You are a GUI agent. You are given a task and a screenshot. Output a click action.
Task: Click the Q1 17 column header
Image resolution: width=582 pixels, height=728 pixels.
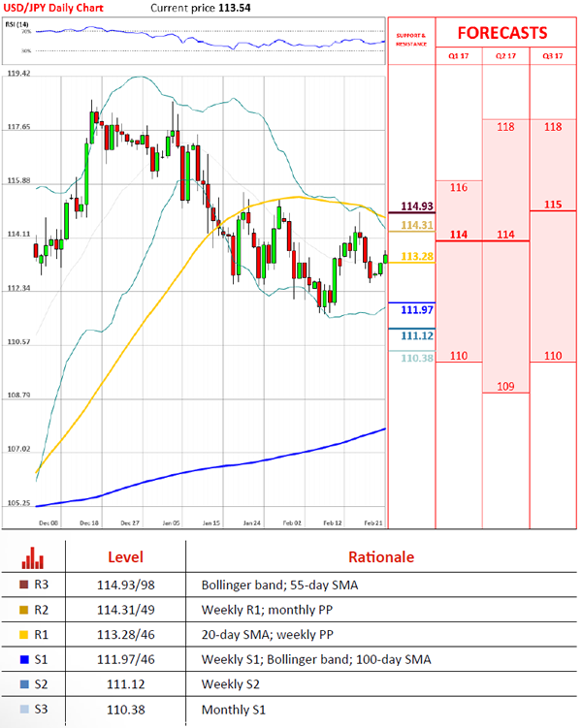pos(459,55)
